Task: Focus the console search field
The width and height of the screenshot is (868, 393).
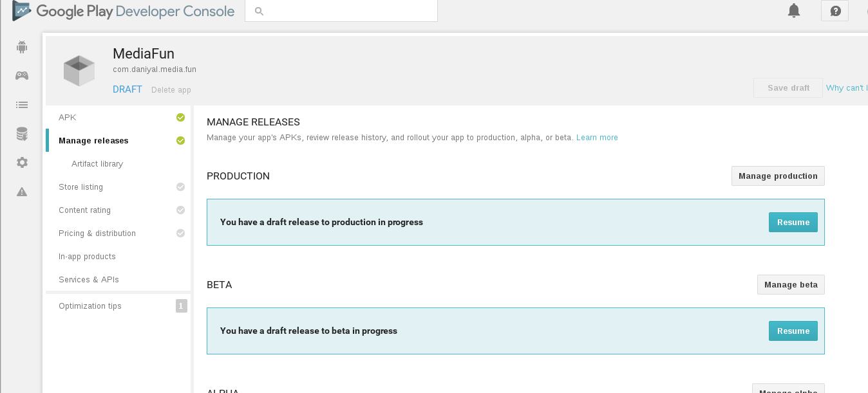Action: (x=341, y=11)
